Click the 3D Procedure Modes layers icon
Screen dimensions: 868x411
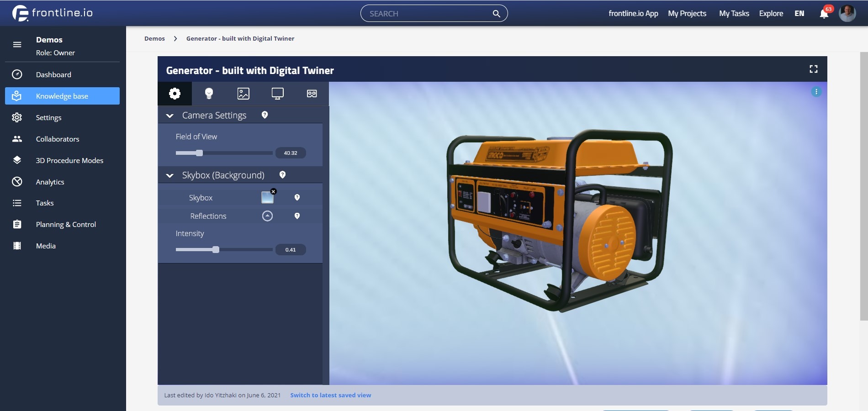(x=17, y=160)
